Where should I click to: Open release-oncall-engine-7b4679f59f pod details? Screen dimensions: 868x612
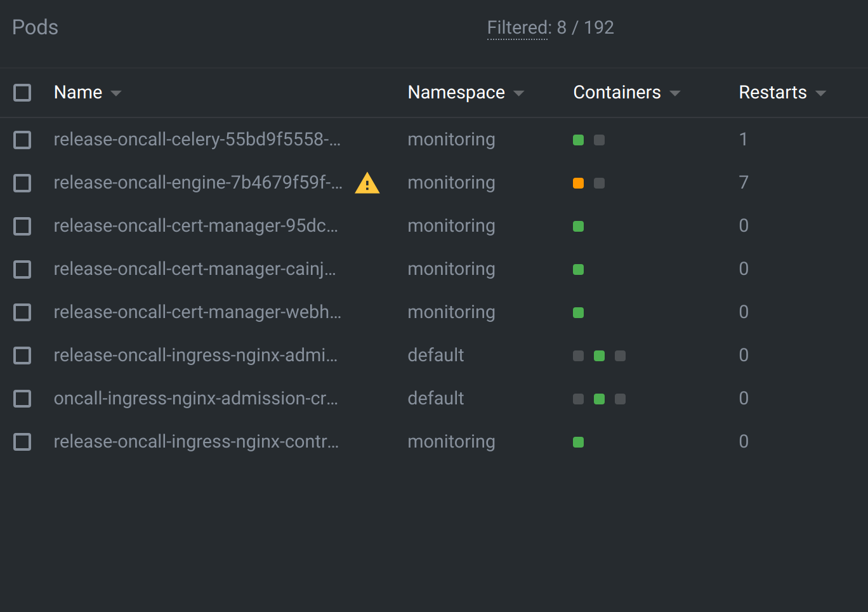click(x=197, y=183)
